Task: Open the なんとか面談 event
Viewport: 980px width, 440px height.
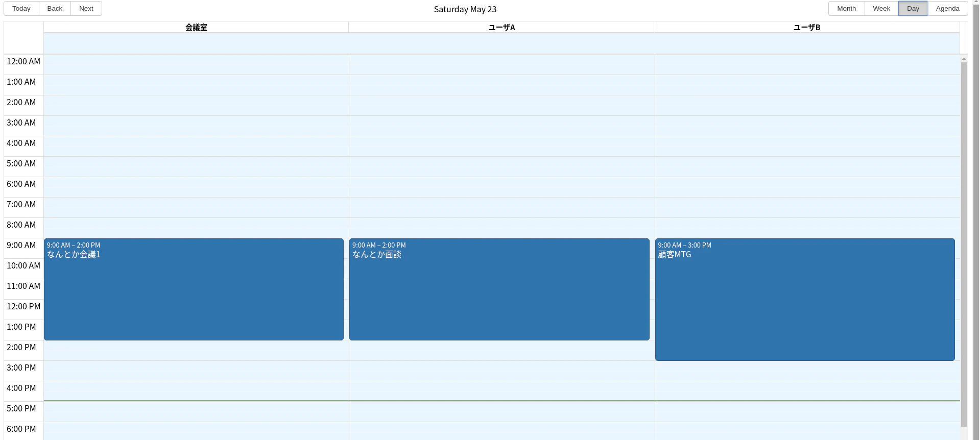Action: 499,289
